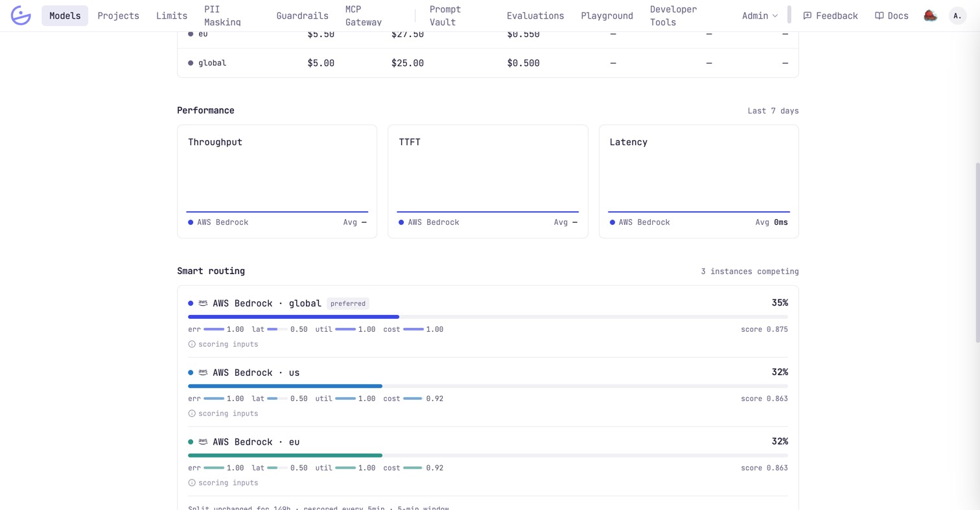Go to the Projects tab
This screenshot has height=510, width=980.
119,16
